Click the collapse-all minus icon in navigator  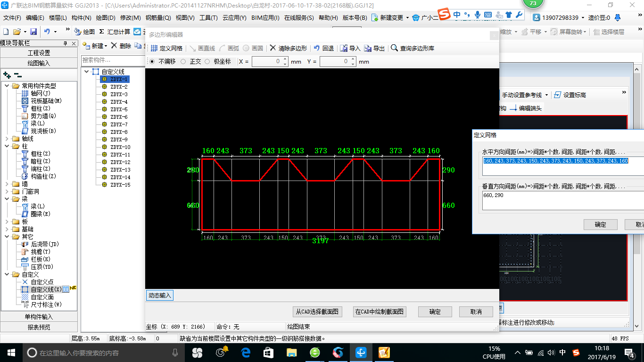click(17, 75)
